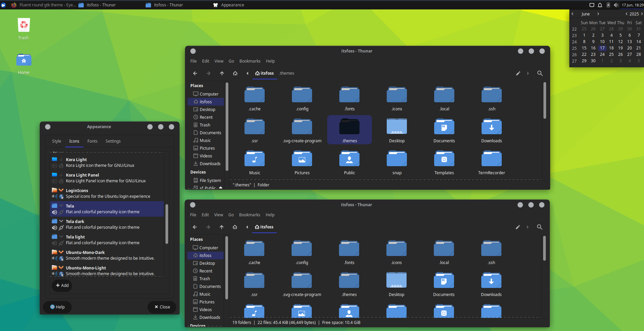Navigate up one directory with the up arrow
Image resolution: width=644 pixels, height=331 pixels.
(x=222, y=73)
